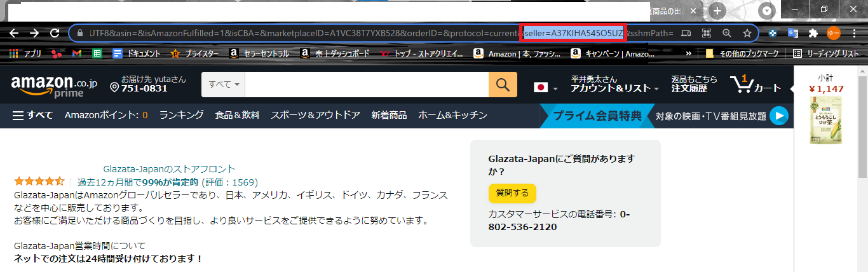This screenshot has height=272, width=868.
Task: Click the orange search magnifier button
Action: (x=503, y=85)
